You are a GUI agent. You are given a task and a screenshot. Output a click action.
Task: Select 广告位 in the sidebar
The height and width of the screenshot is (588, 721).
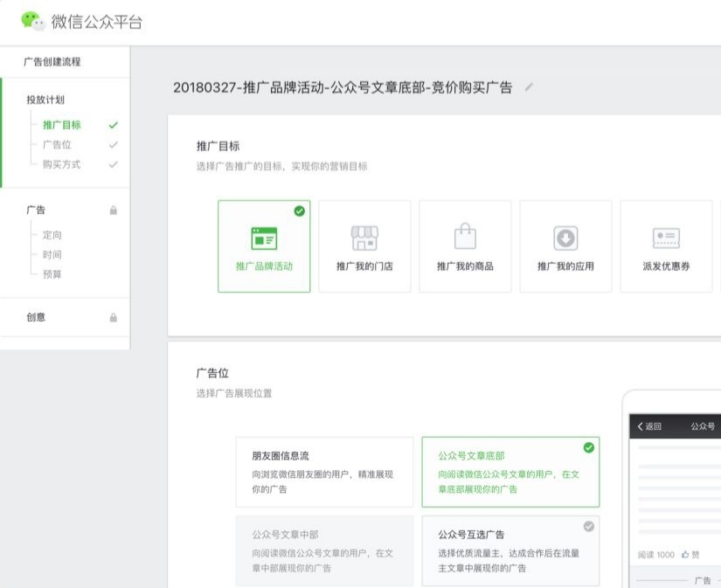click(57, 145)
